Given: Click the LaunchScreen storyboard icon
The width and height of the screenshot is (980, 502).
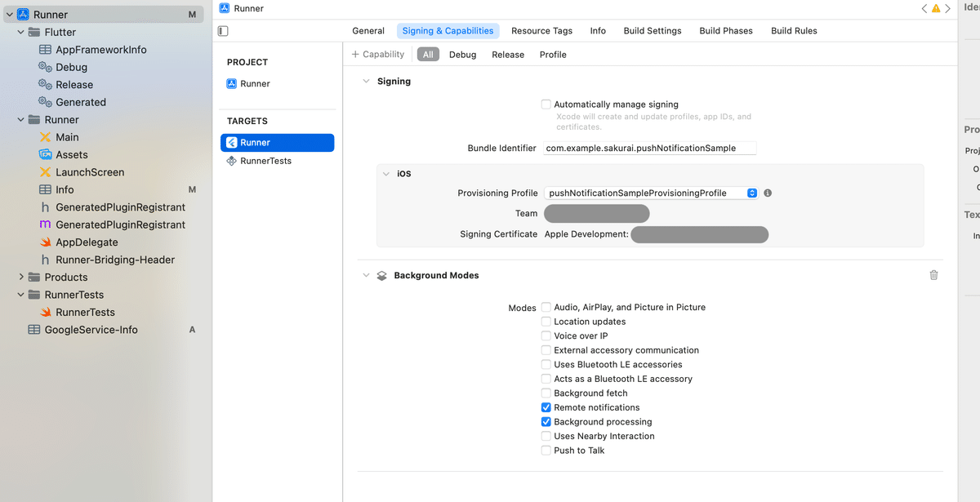Looking at the screenshot, I should point(46,172).
